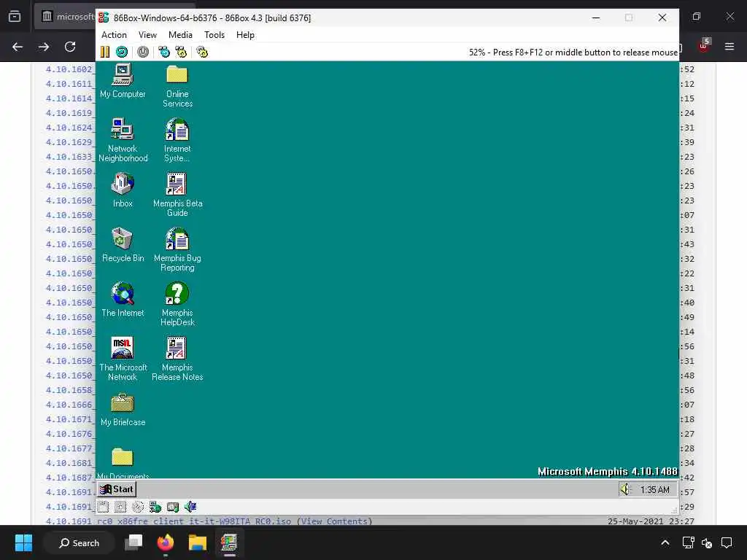Open File Explorer from the taskbar
The width and height of the screenshot is (747, 560).
point(197,542)
